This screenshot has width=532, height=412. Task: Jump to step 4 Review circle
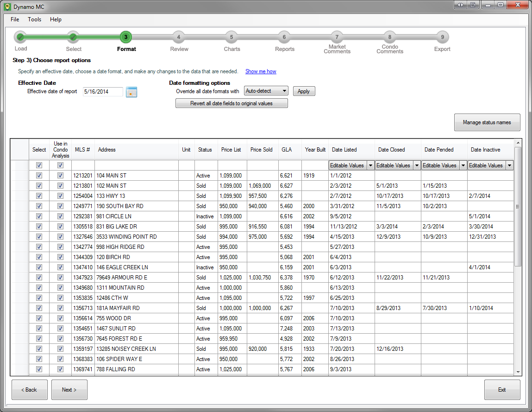(x=179, y=37)
